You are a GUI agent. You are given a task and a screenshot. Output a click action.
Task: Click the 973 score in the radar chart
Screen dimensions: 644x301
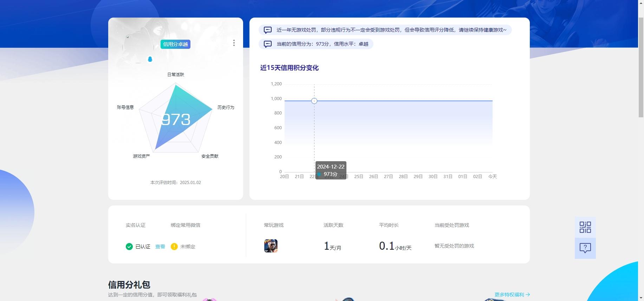176,120
